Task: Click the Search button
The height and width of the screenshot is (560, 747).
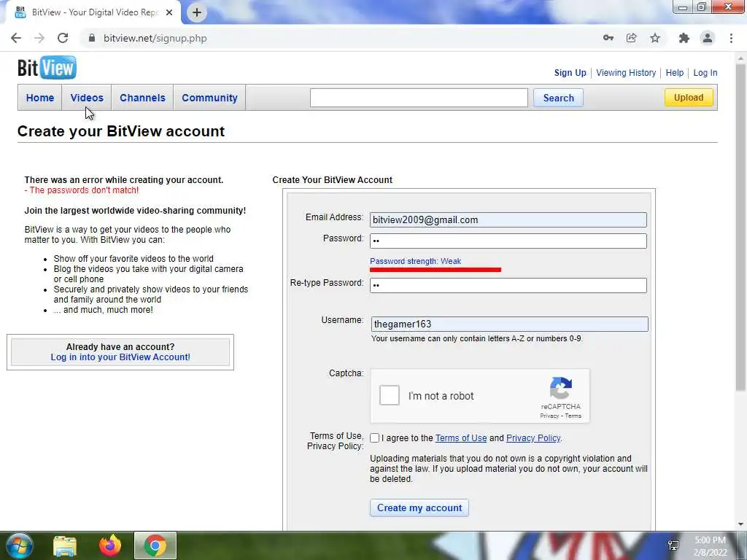Action: click(558, 98)
